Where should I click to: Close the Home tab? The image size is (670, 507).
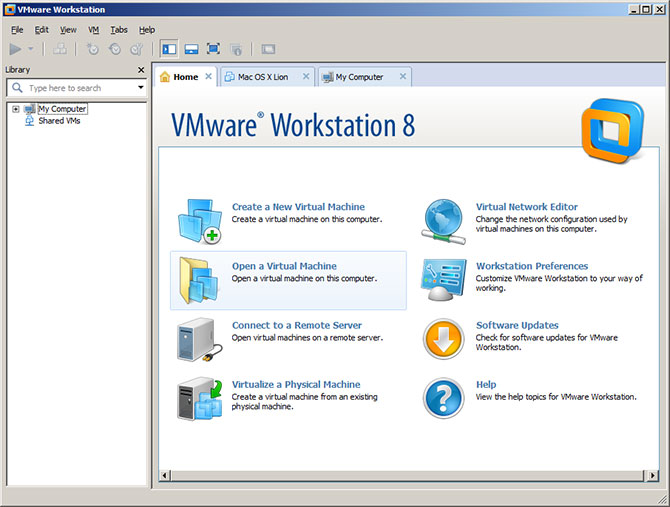click(208, 76)
